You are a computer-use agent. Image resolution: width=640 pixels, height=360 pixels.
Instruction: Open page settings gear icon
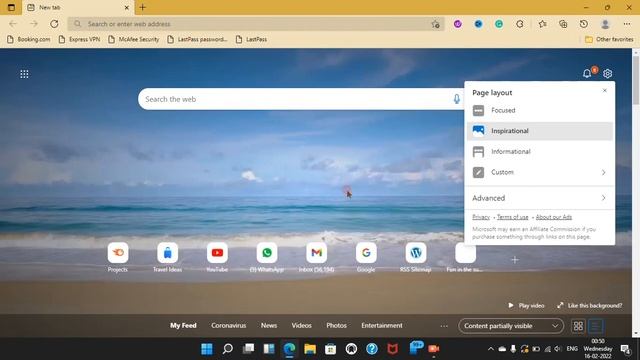(607, 73)
